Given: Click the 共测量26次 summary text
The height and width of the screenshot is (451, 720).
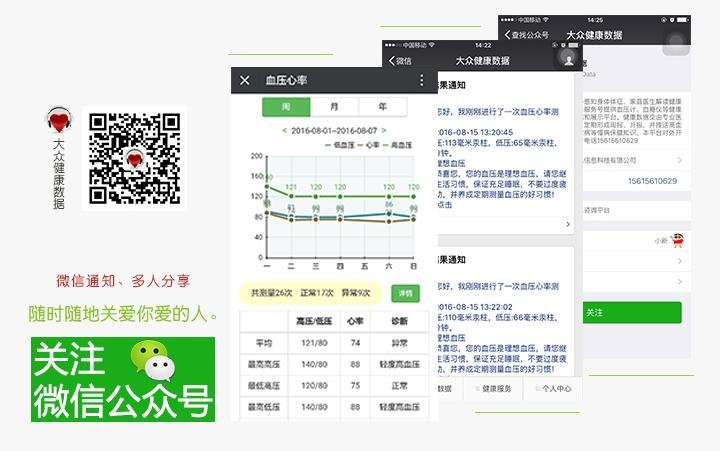Looking at the screenshot, I should pyautogui.click(x=272, y=293).
